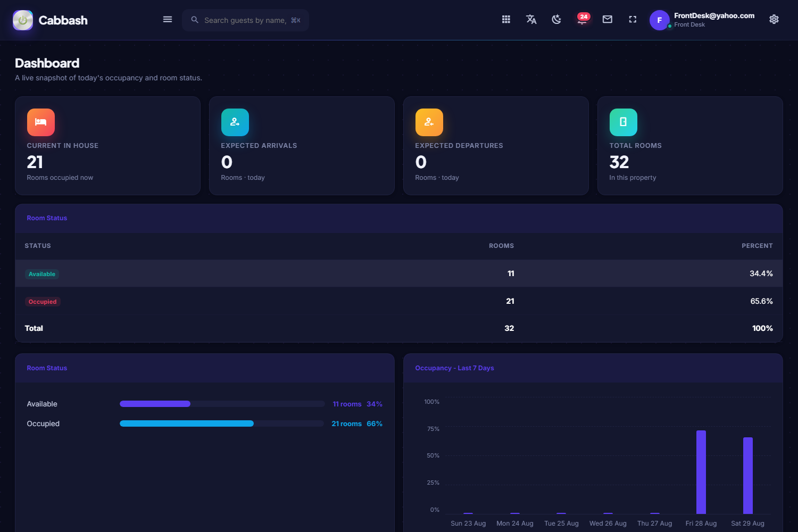
Task: Click the Fri 28 Aug occupancy bar
Action: (701, 472)
